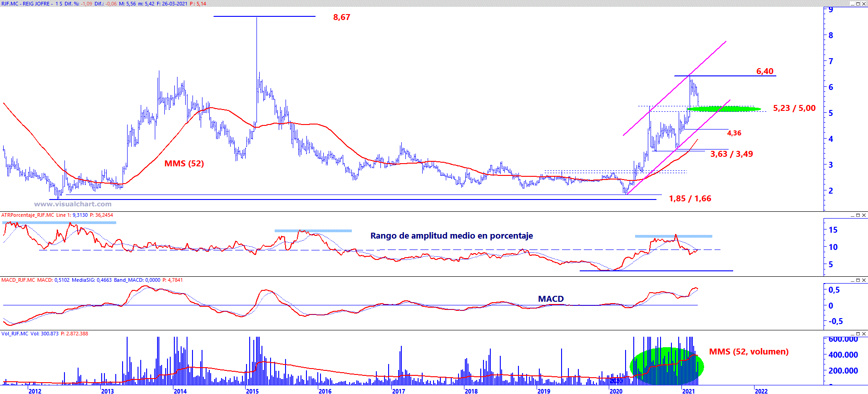Select the 'Dif. %: -1,09' header value

tap(79, 4)
